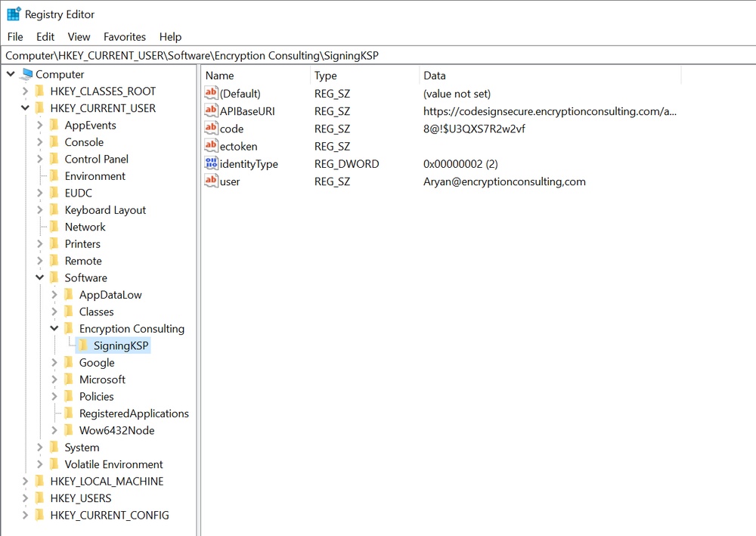Screen dimensions: 756x536
Task: Click the RegisteredApplications folder icon
Action: pos(69,414)
